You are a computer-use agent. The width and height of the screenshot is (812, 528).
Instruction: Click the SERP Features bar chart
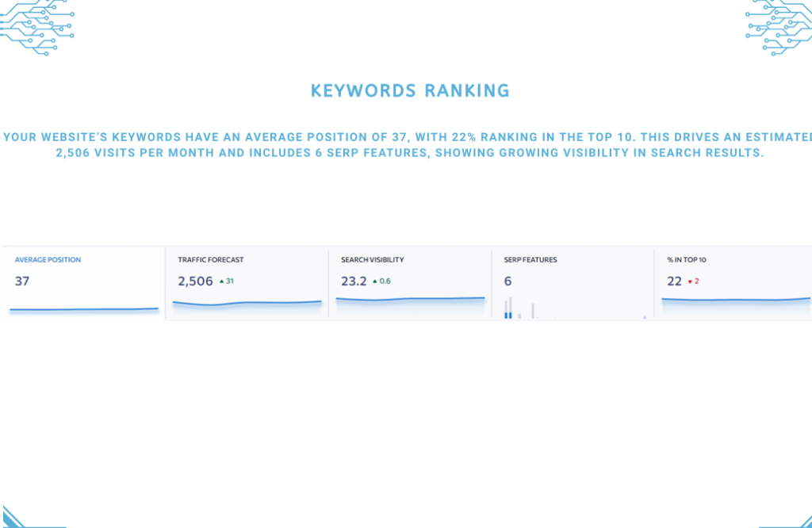(575, 308)
